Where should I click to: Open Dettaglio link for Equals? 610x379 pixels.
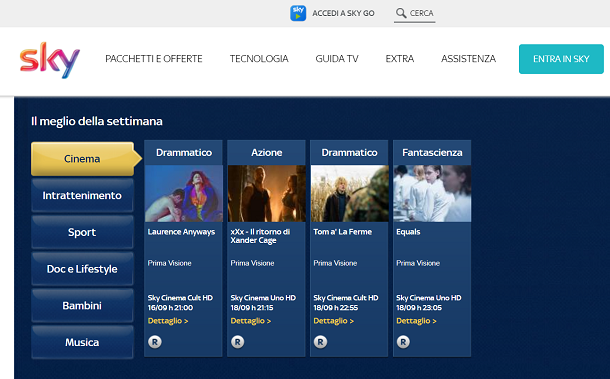pos(416,321)
